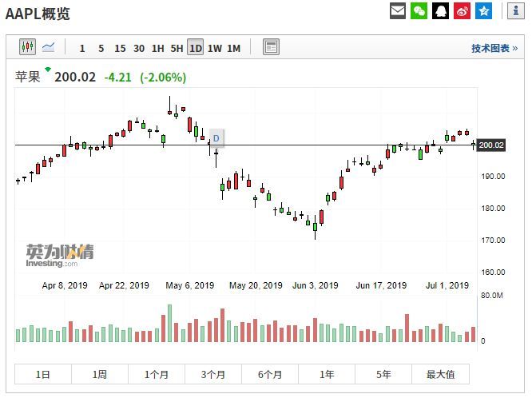Select candlestick chart type icon
The width and height of the screenshot is (532, 402).
pos(27,47)
